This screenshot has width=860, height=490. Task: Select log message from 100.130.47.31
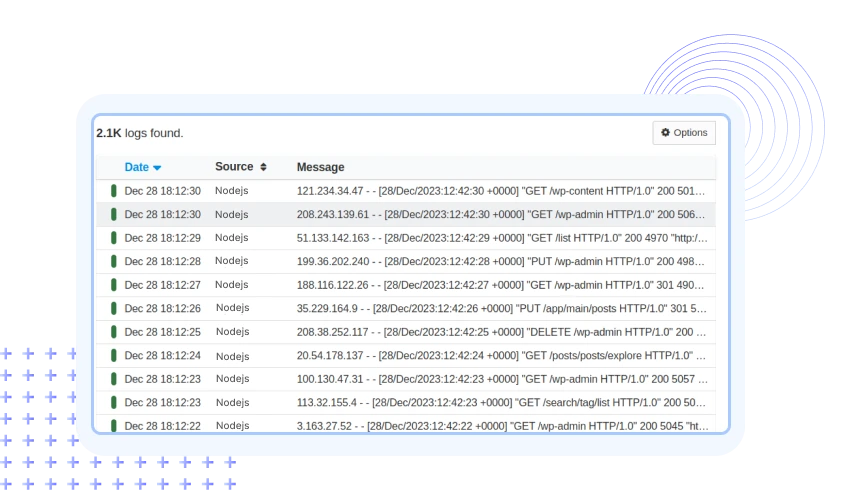tap(502, 379)
